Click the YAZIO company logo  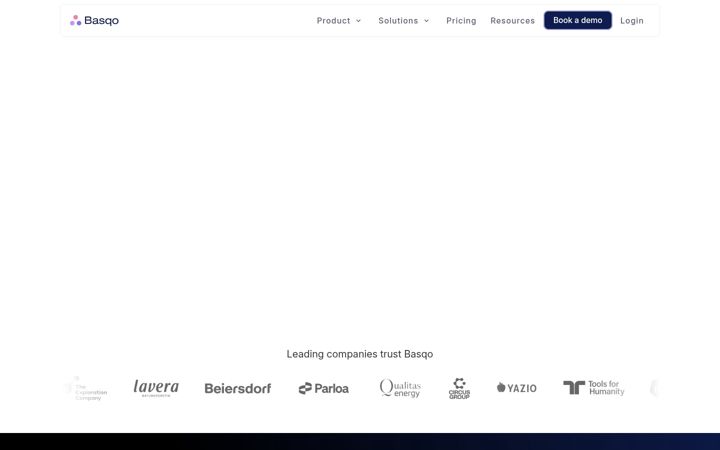click(517, 388)
